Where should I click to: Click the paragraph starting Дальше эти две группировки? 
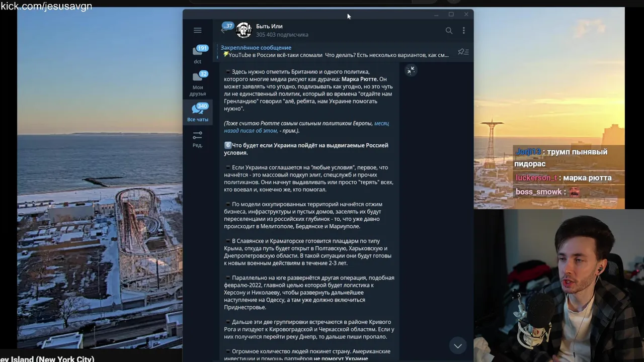click(x=309, y=329)
